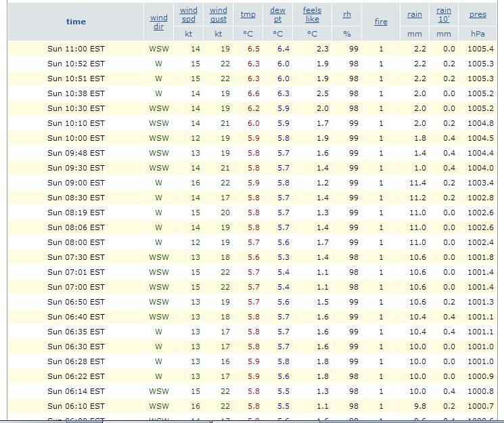Select the Sun 09:00 EST time cell

tap(76, 183)
